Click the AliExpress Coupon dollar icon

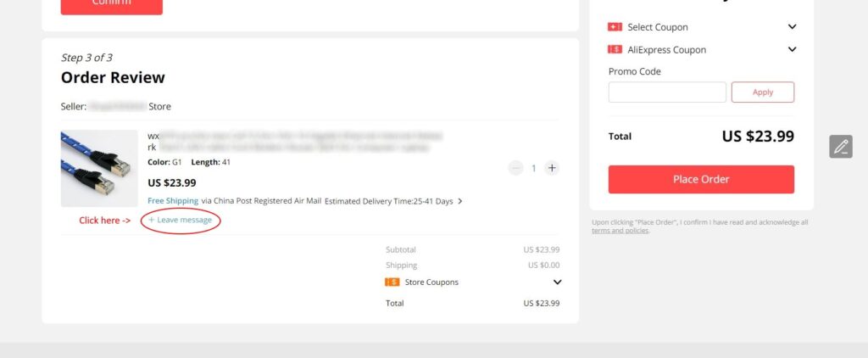[x=615, y=50]
